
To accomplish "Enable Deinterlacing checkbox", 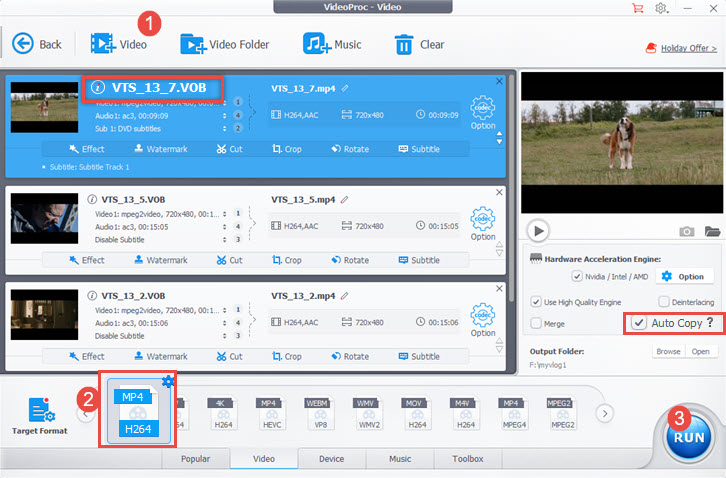I will [x=663, y=302].
